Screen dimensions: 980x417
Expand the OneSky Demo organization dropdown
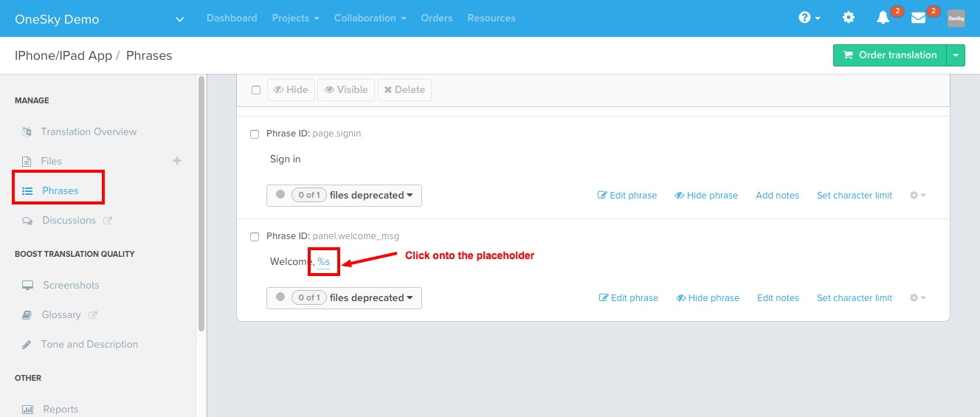click(180, 19)
